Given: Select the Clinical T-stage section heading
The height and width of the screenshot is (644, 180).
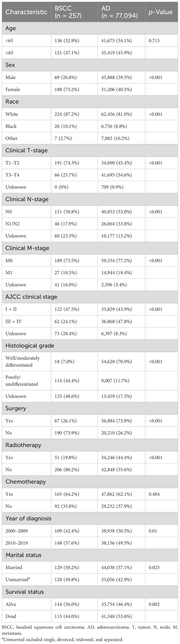Looking at the screenshot, I should click(x=26, y=151).
